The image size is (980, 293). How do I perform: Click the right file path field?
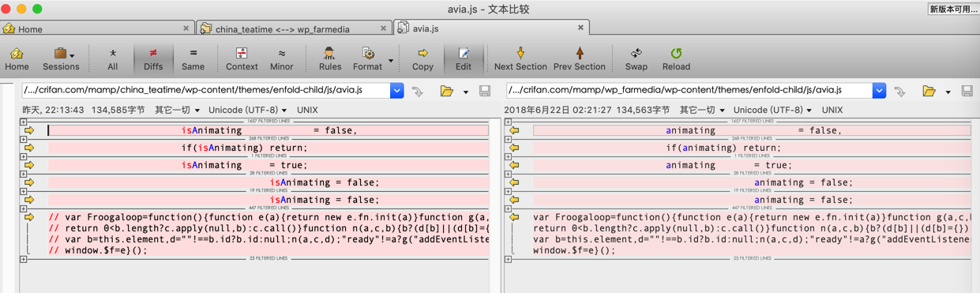689,90
